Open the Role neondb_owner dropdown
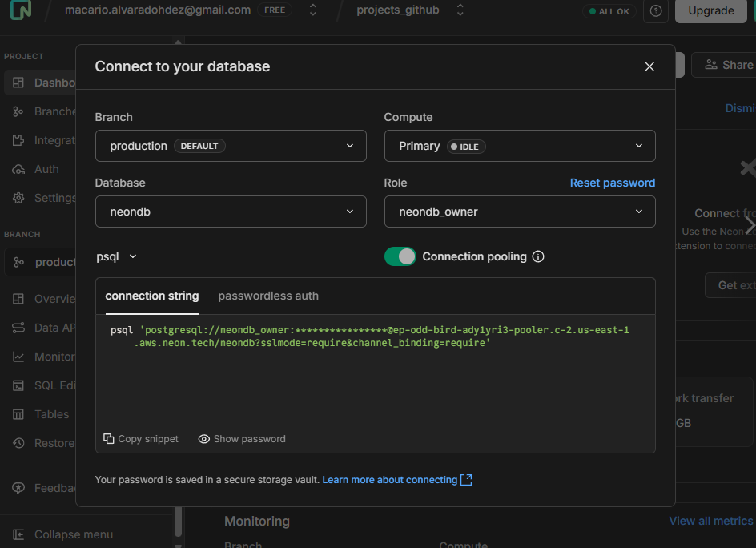Screen dimensions: 756x548 [x=520, y=212]
